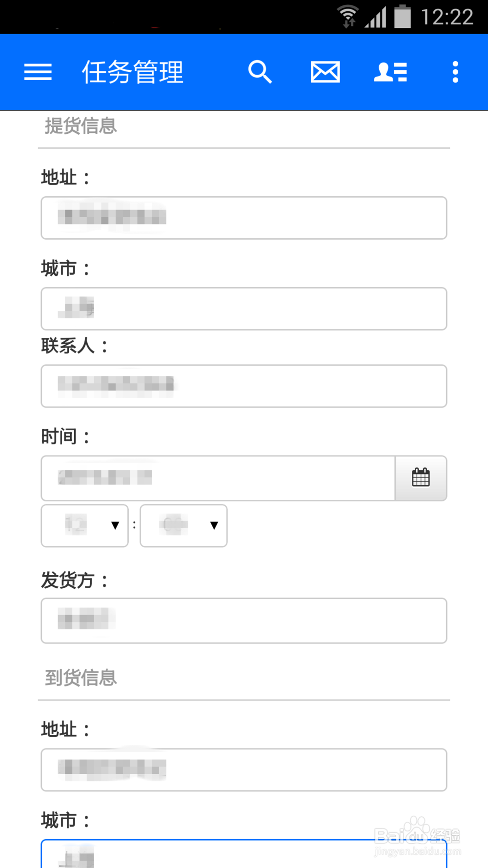Expand the hour dropdown

click(85, 526)
